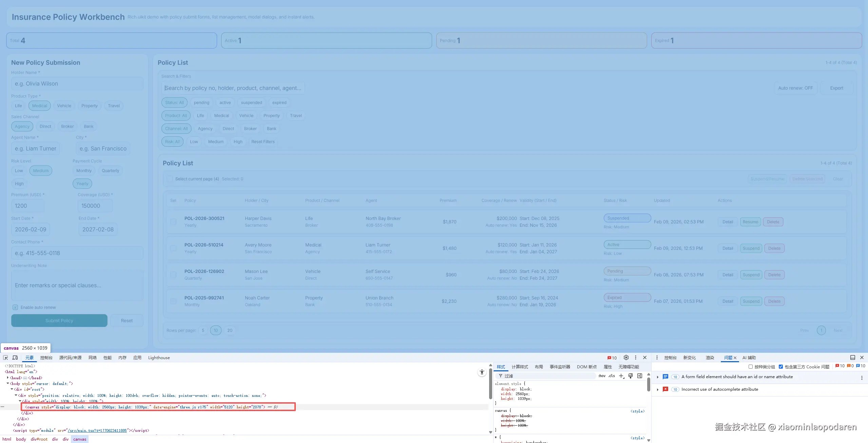Image resolution: width=868 pixels, height=443 pixels.
Task: Expand the autocomplete attribute issue
Action: [x=658, y=389]
